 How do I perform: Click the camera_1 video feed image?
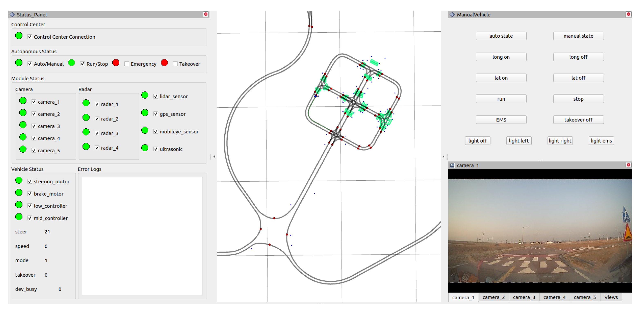[540, 231]
